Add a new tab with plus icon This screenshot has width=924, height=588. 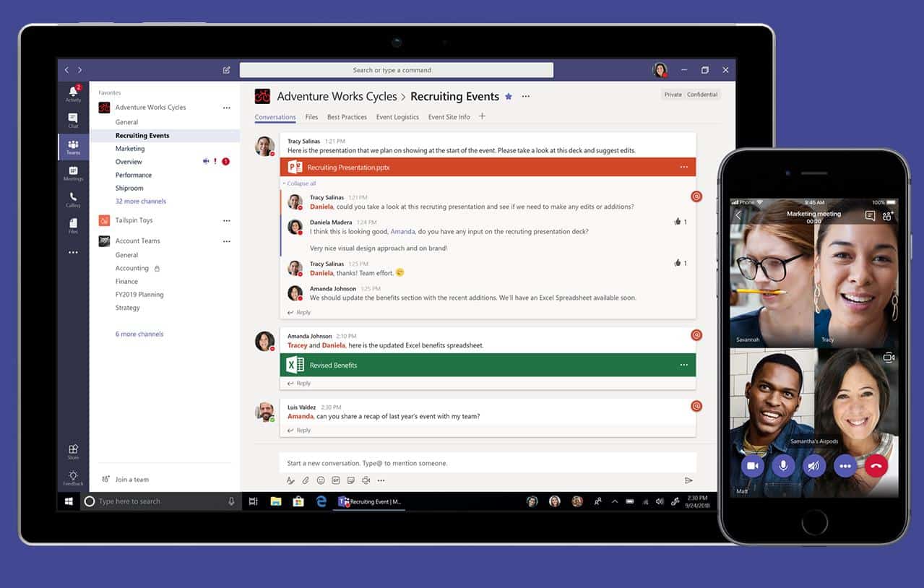click(483, 116)
